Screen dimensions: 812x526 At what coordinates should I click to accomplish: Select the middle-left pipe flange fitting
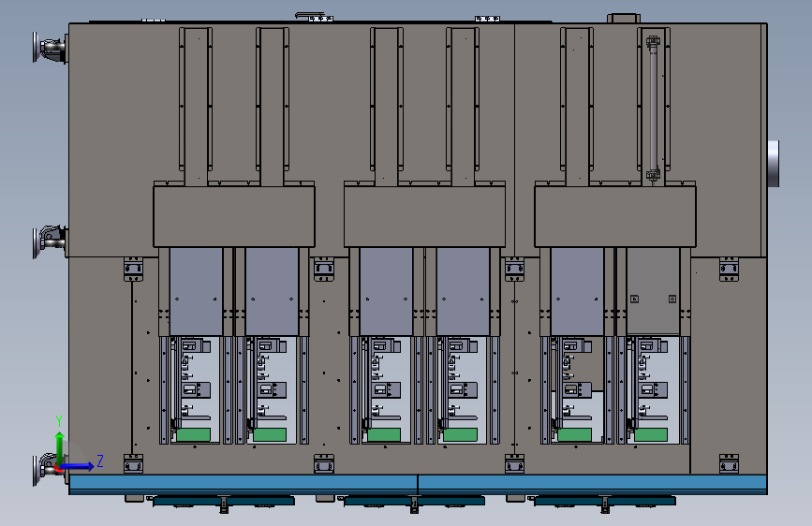point(50,241)
